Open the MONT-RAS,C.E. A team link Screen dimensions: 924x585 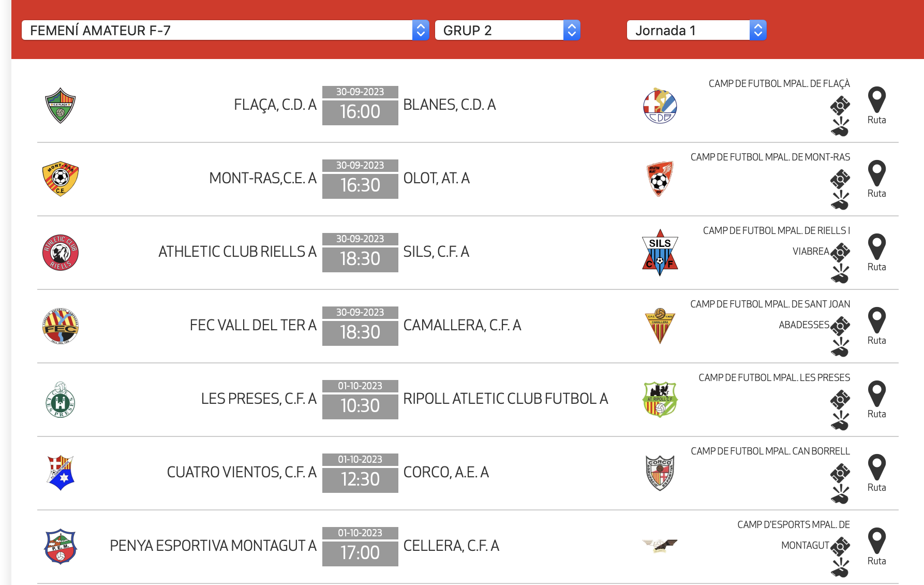(x=262, y=179)
